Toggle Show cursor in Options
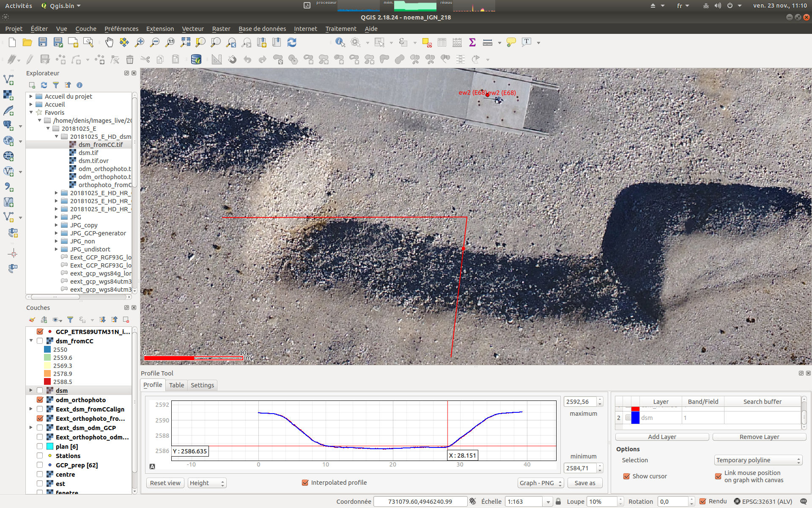812x508 pixels. 627,476
